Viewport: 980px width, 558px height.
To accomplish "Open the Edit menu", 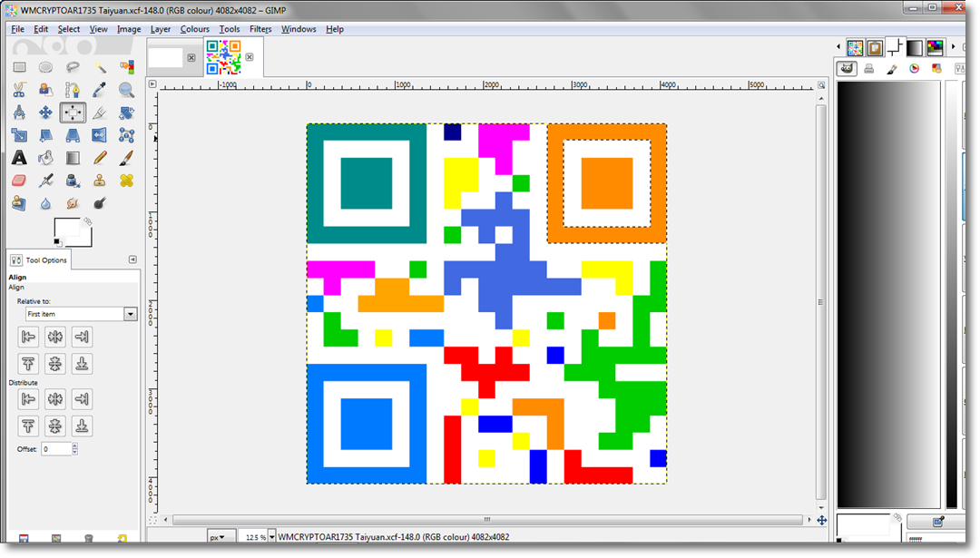I will click(41, 29).
